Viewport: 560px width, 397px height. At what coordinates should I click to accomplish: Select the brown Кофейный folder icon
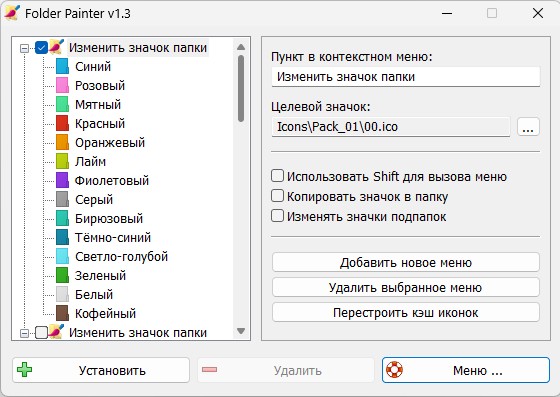pos(62,313)
